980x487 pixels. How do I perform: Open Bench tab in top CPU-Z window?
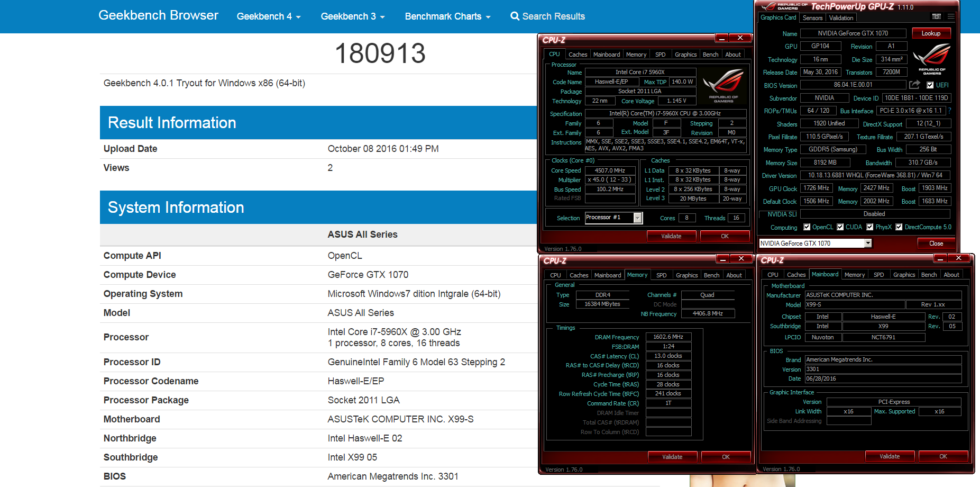point(710,55)
